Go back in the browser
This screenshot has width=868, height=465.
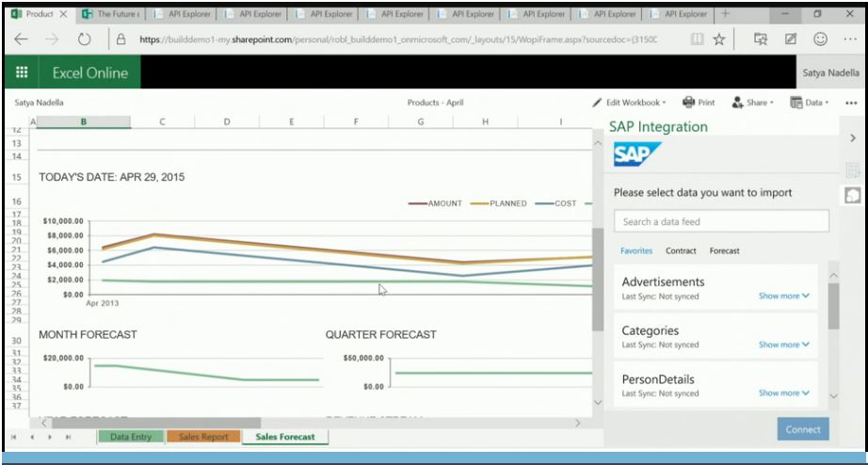(x=21, y=40)
